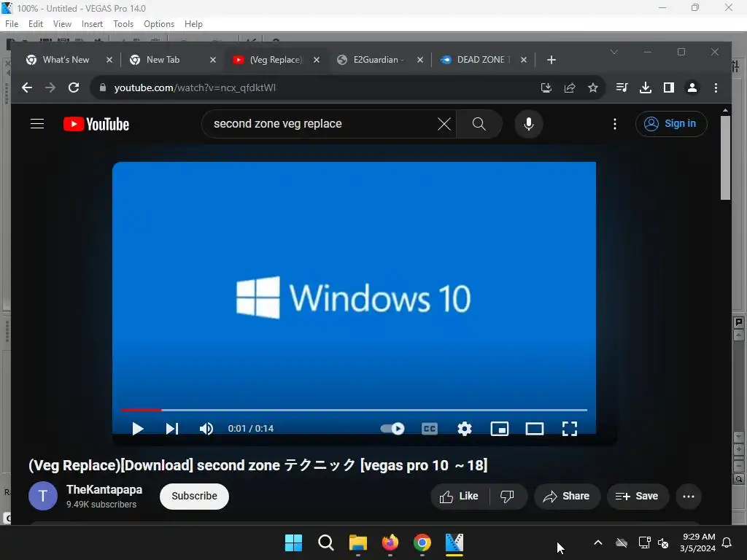Save the video to a playlist
Viewport: 747px width, 560px height.
coord(638,496)
